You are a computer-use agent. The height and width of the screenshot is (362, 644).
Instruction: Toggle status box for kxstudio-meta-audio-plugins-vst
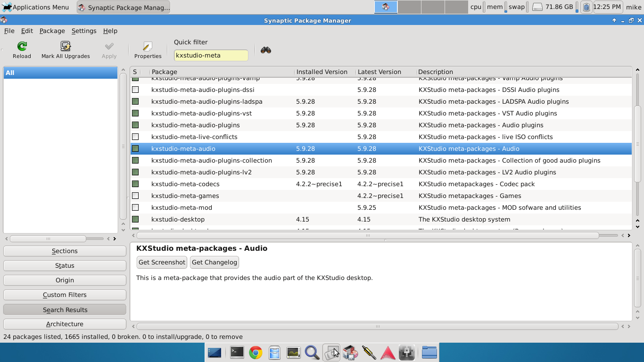point(135,113)
